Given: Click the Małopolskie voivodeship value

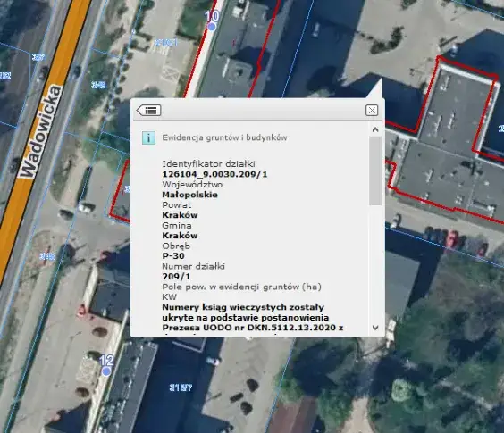Looking at the screenshot, I should coord(189,195).
